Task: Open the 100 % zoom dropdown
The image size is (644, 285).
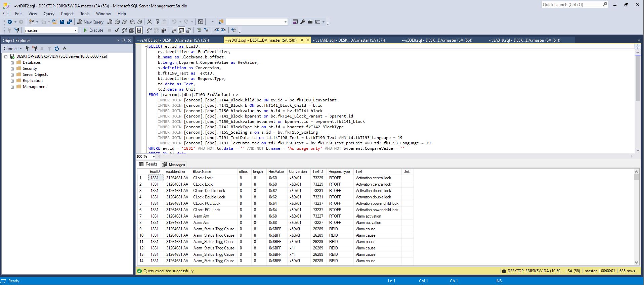Action: click(154, 156)
